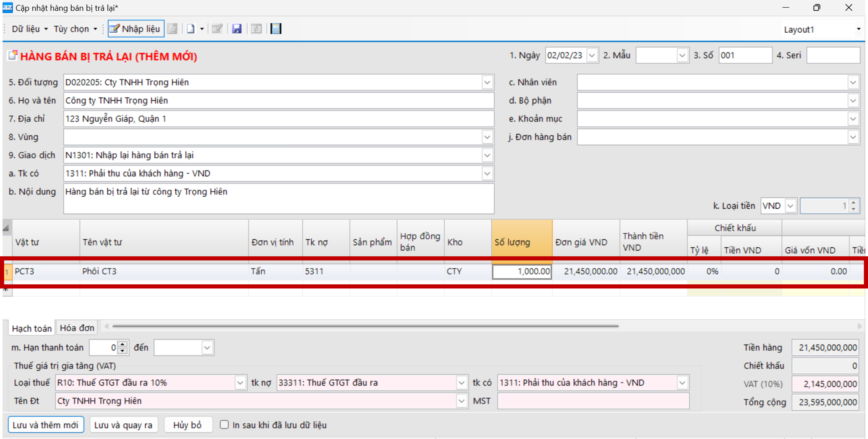Open the arrow beside new document icon
This screenshot has height=439, width=868.
202,29
